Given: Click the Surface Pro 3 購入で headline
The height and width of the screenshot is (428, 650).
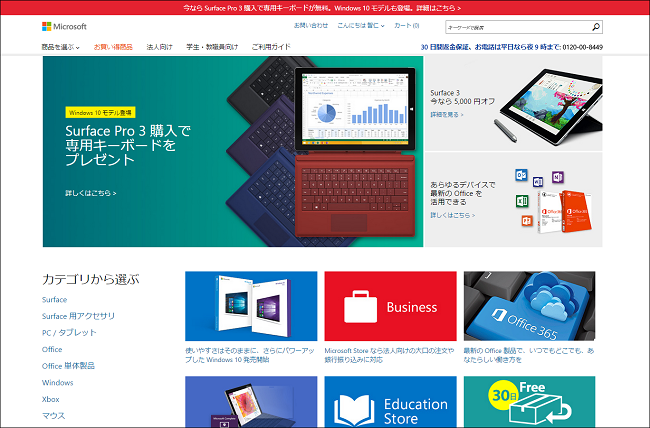Looking at the screenshot, I should click(x=128, y=146).
